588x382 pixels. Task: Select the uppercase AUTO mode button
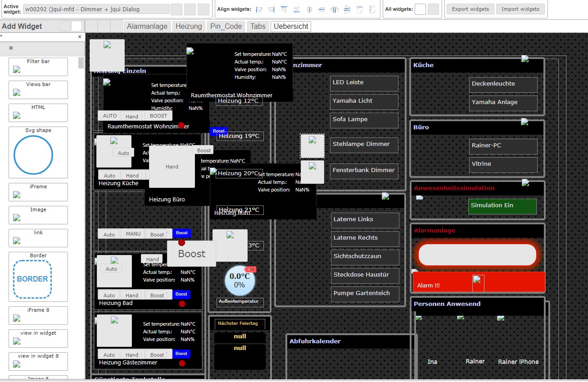pyautogui.click(x=109, y=116)
